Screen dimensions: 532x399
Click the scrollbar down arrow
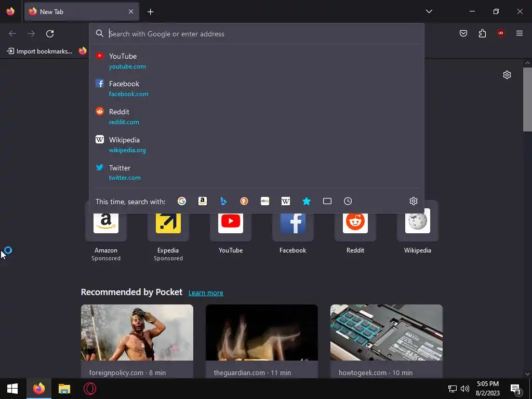[x=527, y=374]
